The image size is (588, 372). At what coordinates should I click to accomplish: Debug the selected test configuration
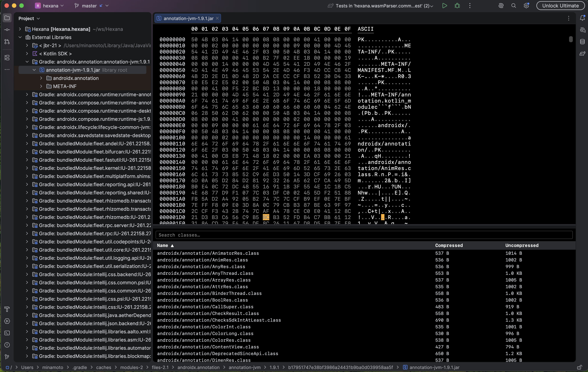click(457, 6)
